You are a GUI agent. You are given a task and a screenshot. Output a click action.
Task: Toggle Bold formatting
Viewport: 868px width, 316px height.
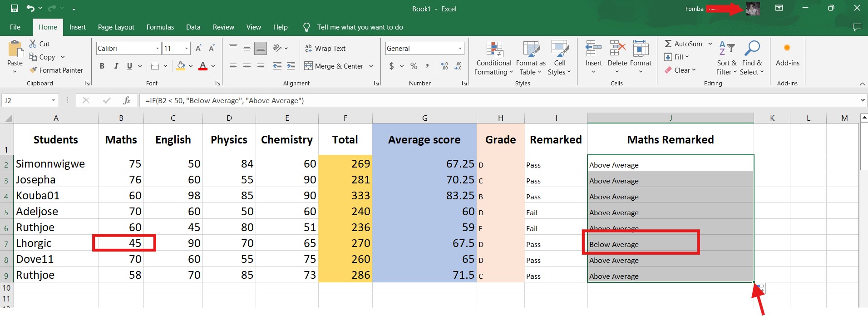click(102, 66)
